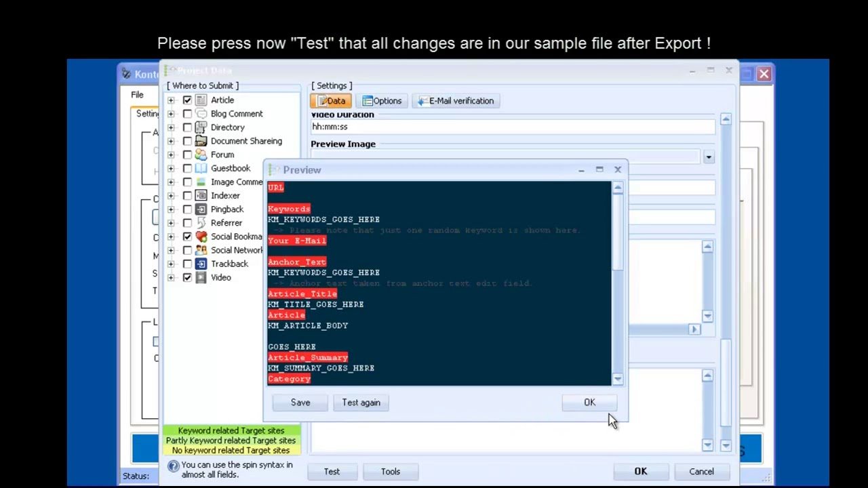Click the No keyword related Target sites legend
The width and height of the screenshot is (868, 488).
(231, 450)
